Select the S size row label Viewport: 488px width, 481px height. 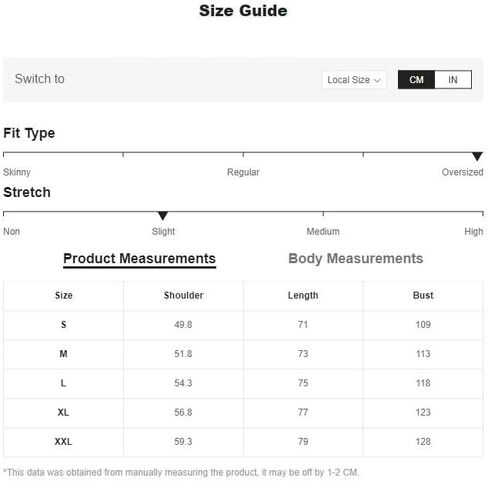64,325
